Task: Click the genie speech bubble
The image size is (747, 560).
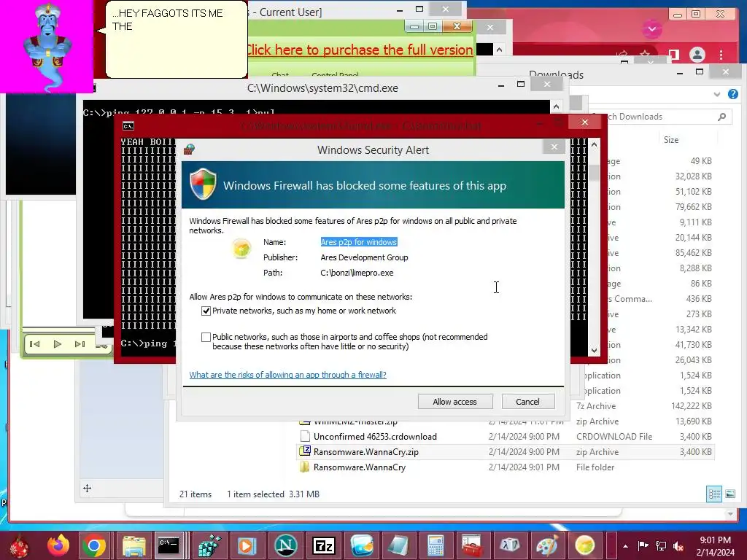Action: 177,40
